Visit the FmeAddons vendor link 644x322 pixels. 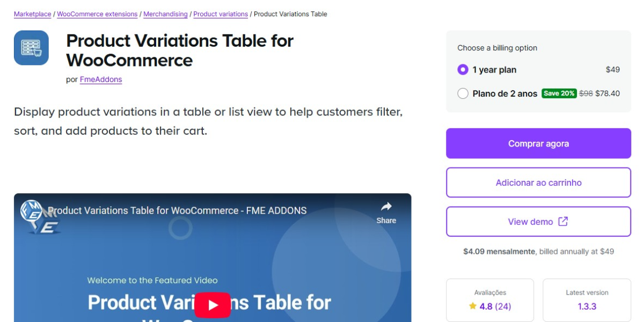tap(101, 79)
